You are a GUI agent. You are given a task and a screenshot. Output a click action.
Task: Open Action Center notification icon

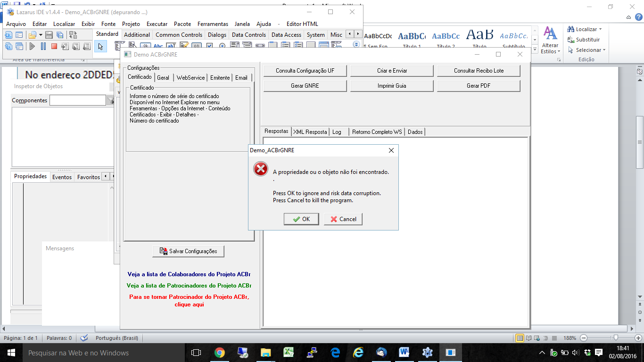[x=599, y=353]
